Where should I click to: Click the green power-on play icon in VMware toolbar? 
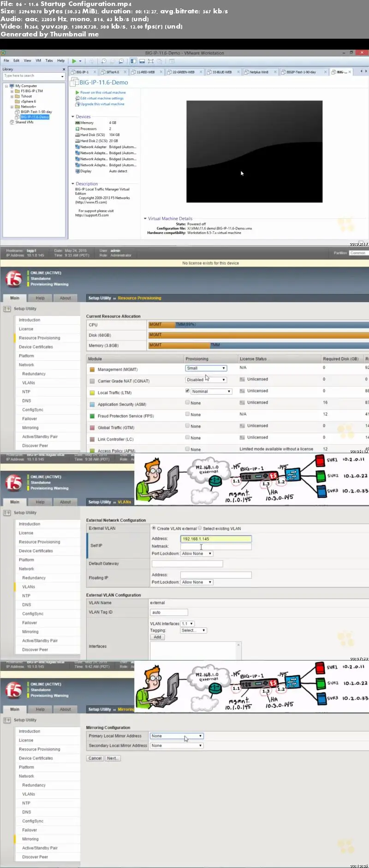click(x=74, y=61)
